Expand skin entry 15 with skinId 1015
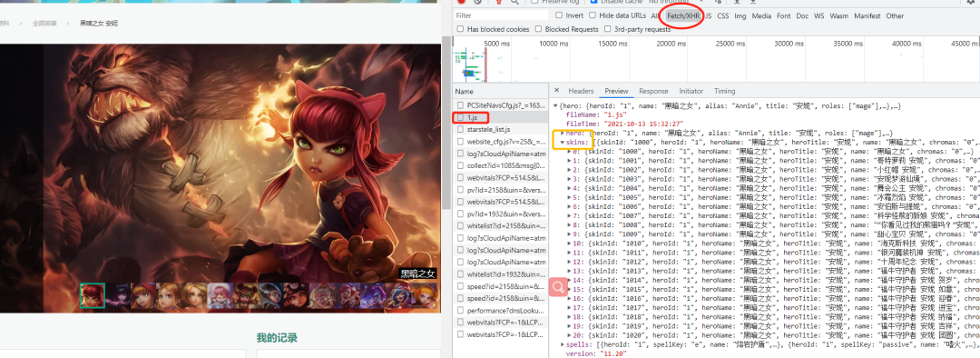The height and width of the screenshot is (358, 980). 569,290
